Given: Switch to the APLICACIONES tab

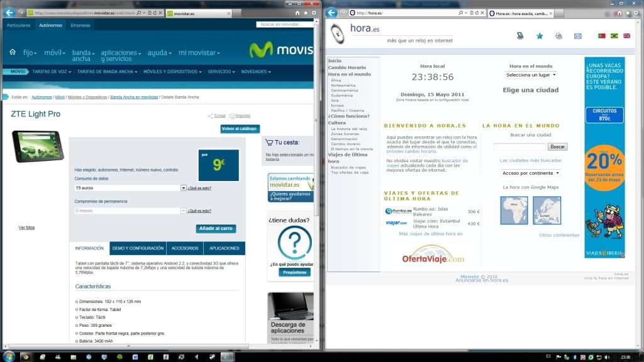Looking at the screenshot, I should pos(225,248).
